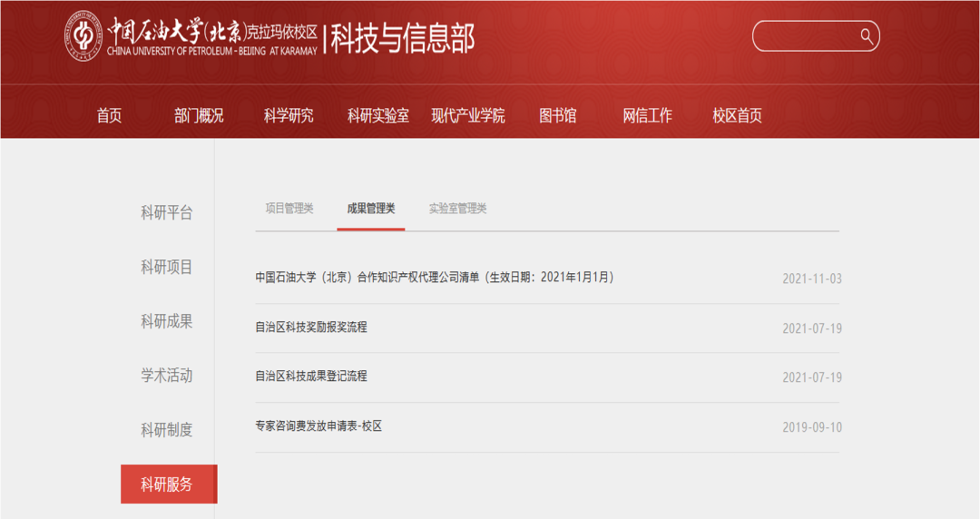Viewport: 980px width, 519px height.
Task: Switch to the 项目管理类 tab
Action: click(289, 209)
